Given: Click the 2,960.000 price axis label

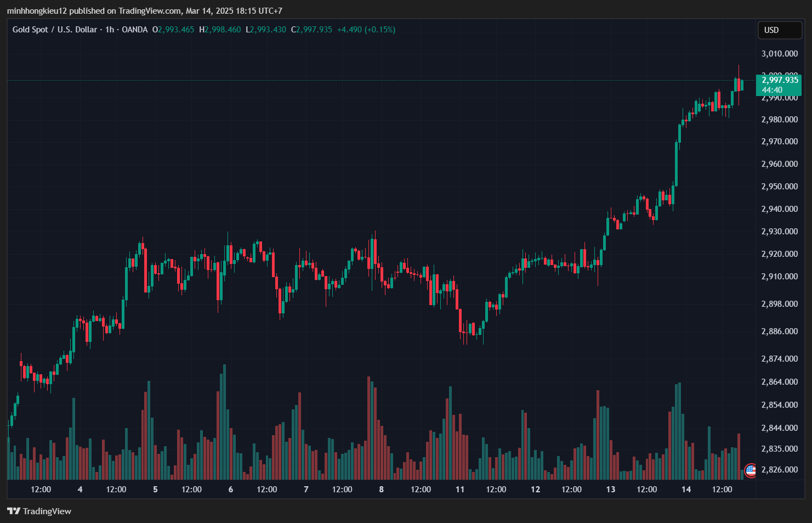Looking at the screenshot, I should click(x=779, y=164).
